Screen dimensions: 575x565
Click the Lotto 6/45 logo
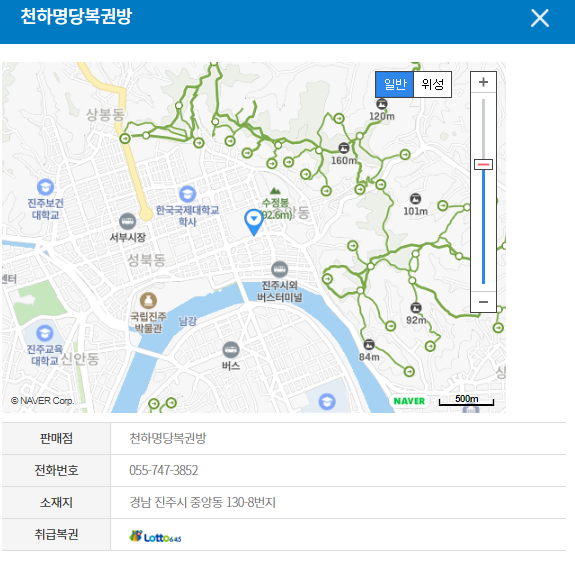click(155, 536)
